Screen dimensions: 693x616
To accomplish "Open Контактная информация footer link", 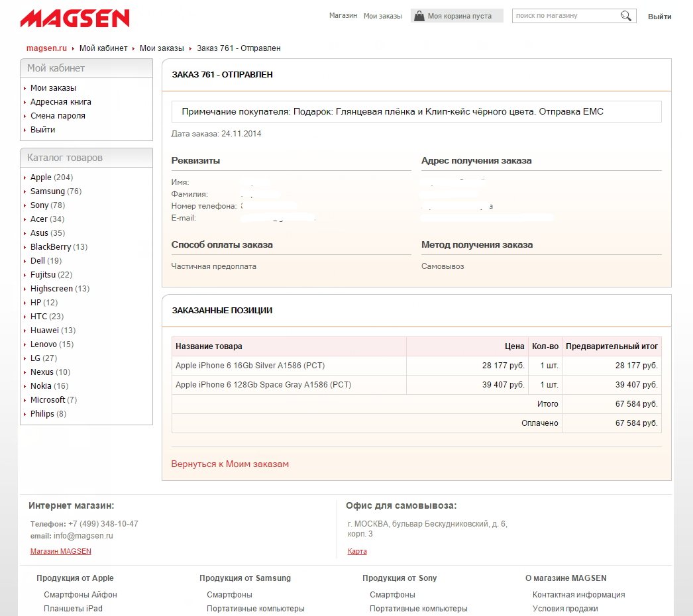I will (x=578, y=595).
